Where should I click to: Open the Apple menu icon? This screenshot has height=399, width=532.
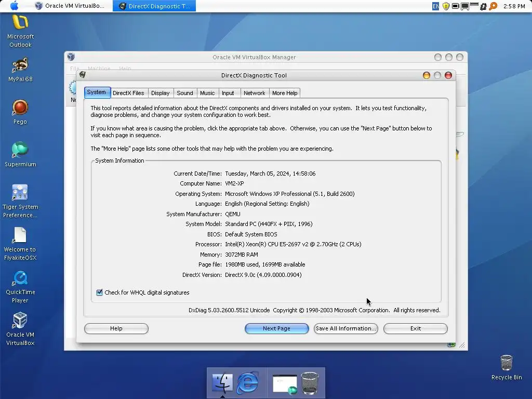tap(14, 6)
